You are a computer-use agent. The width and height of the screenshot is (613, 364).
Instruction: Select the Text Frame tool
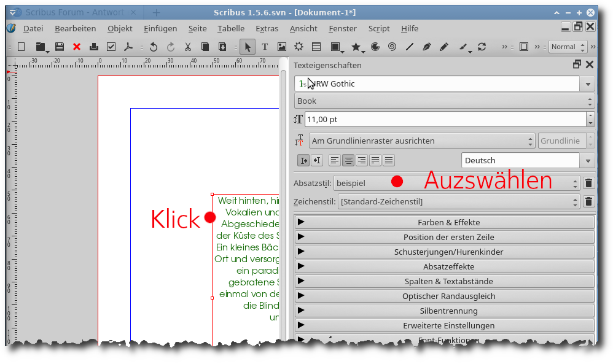click(x=265, y=47)
